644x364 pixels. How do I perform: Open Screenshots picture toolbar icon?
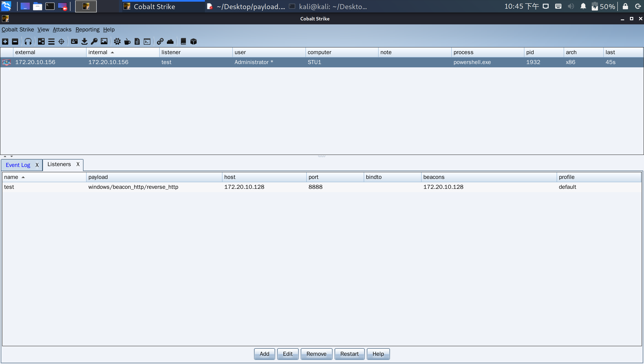tap(104, 42)
